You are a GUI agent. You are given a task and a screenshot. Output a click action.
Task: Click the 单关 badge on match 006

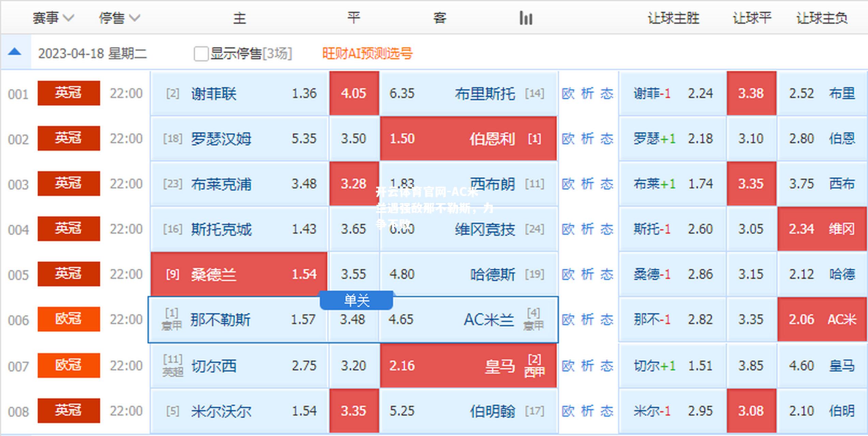pyautogui.click(x=356, y=300)
